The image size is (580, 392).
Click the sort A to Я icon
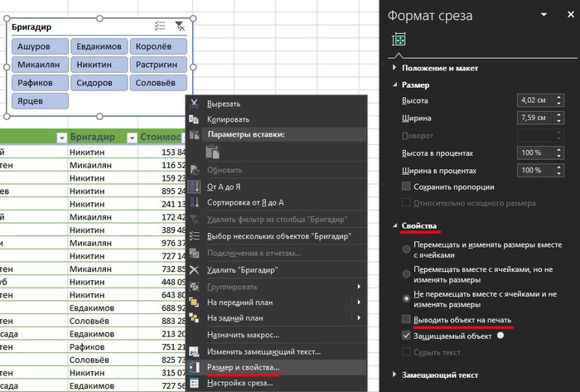click(x=194, y=186)
